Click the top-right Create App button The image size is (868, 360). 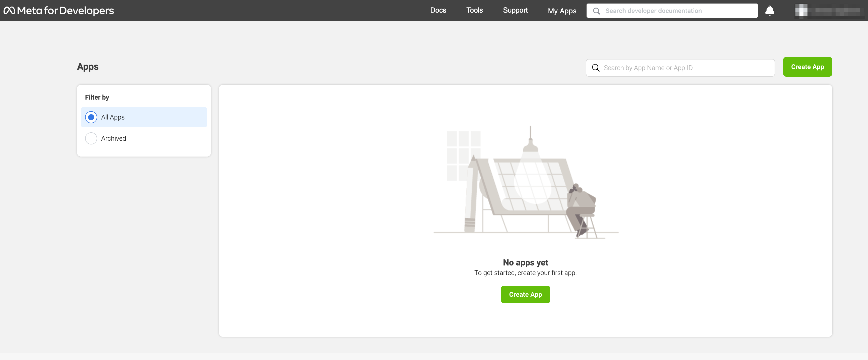(x=807, y=67)
